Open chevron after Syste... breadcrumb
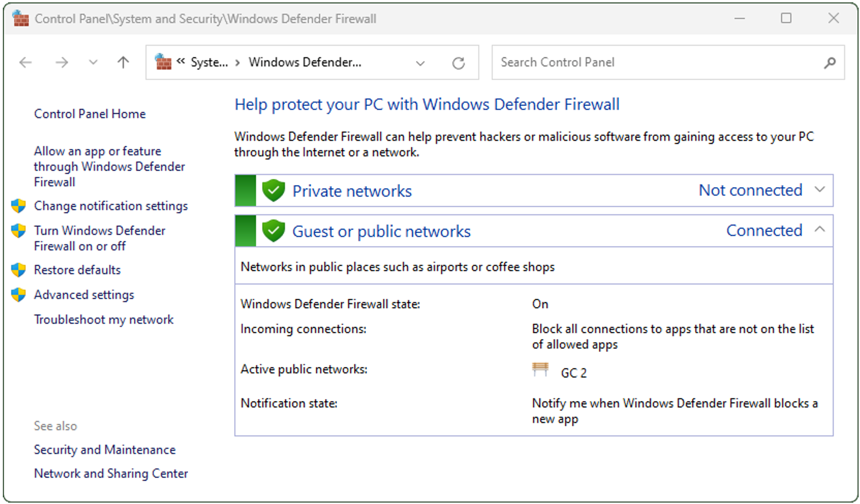 pyautogui.click(x=238, y=62)
